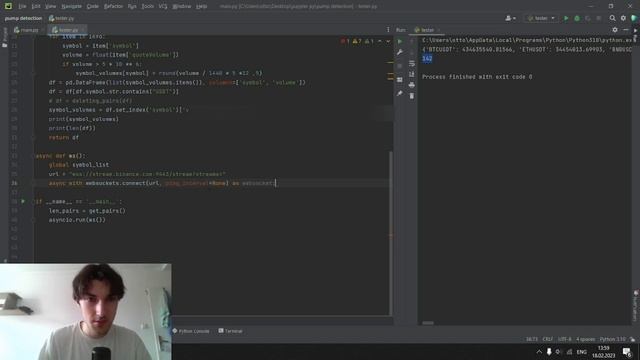Run tester with the green toolbar play icon

(x=566, y=18)
